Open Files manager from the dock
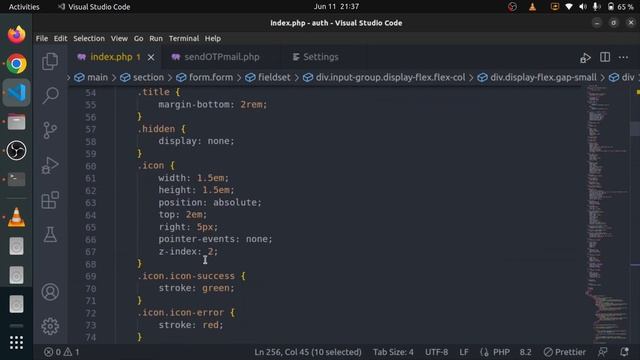This screenshot has width=640, height=360. (16, 122)
